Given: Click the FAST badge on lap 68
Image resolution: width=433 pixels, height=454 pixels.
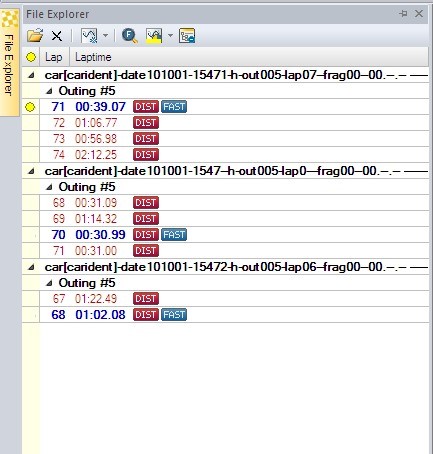Looking at the screenshot, I should pyautogui.click(x=174, y=315).
